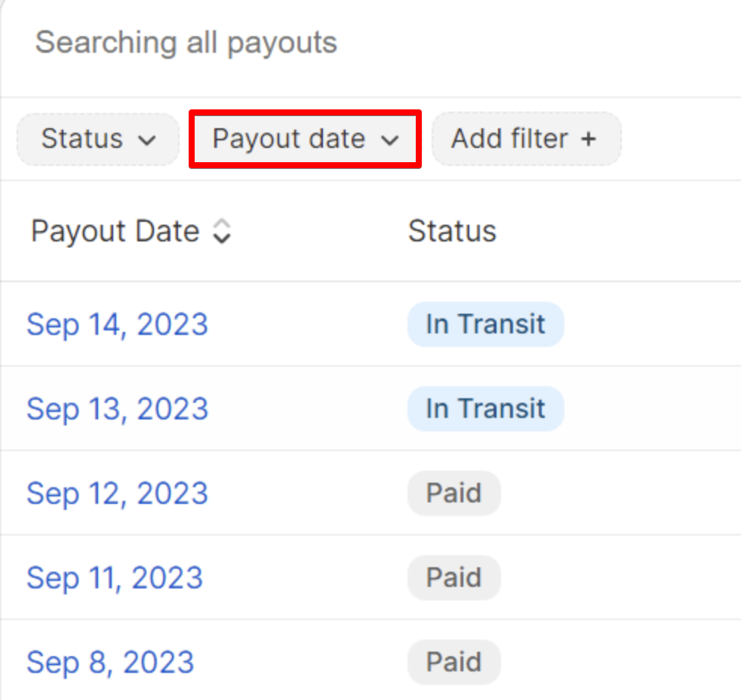Screen dimensions: 741x700
Task: Go to the Sep 11, 2023 payout
Action: point(115,578)
